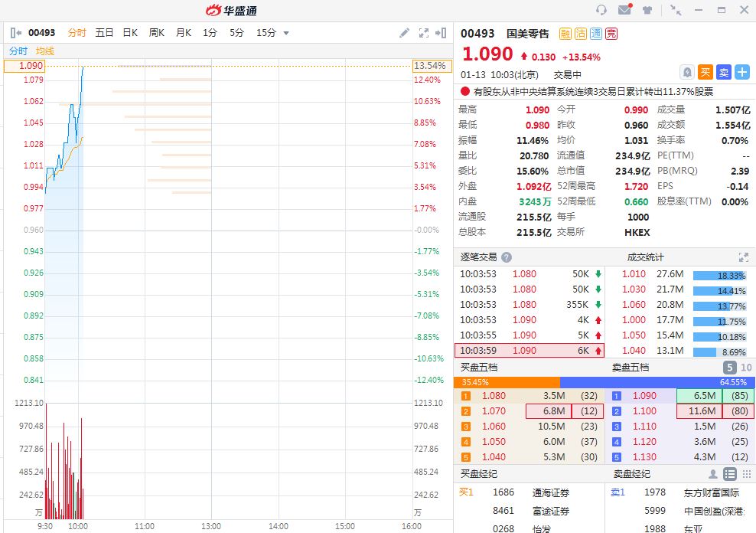Switch broker queue to list view

click(730, 474)
